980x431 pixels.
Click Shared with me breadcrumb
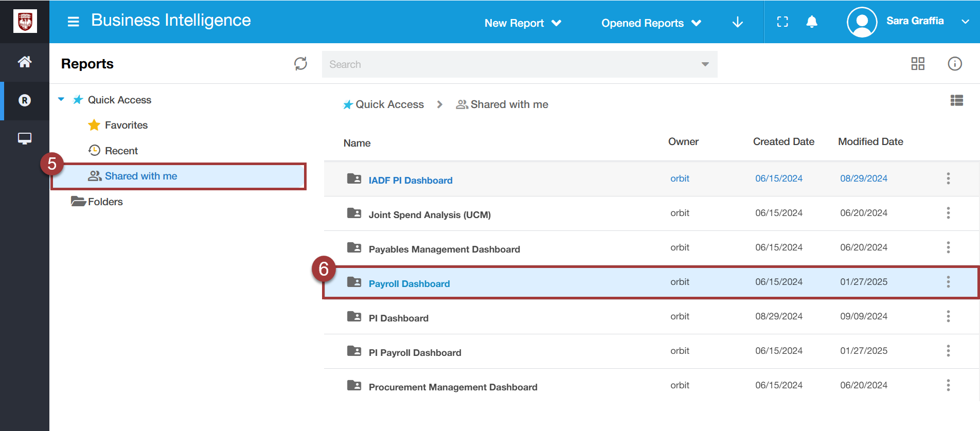point(509,104)
